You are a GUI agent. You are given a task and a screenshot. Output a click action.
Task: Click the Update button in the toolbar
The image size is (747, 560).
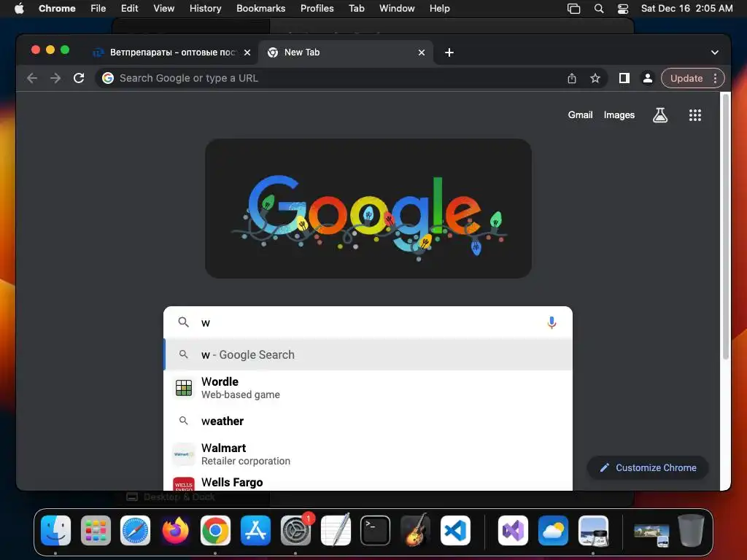click(686, 78)
